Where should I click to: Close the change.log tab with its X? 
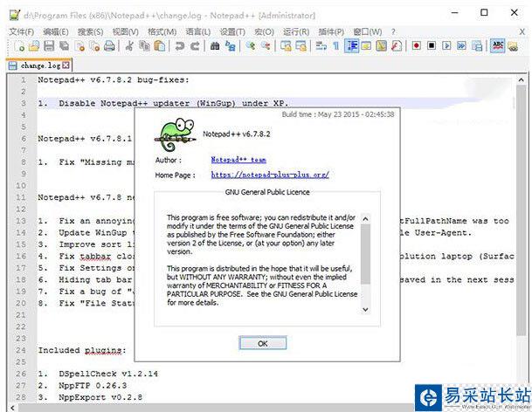[66, 65]
